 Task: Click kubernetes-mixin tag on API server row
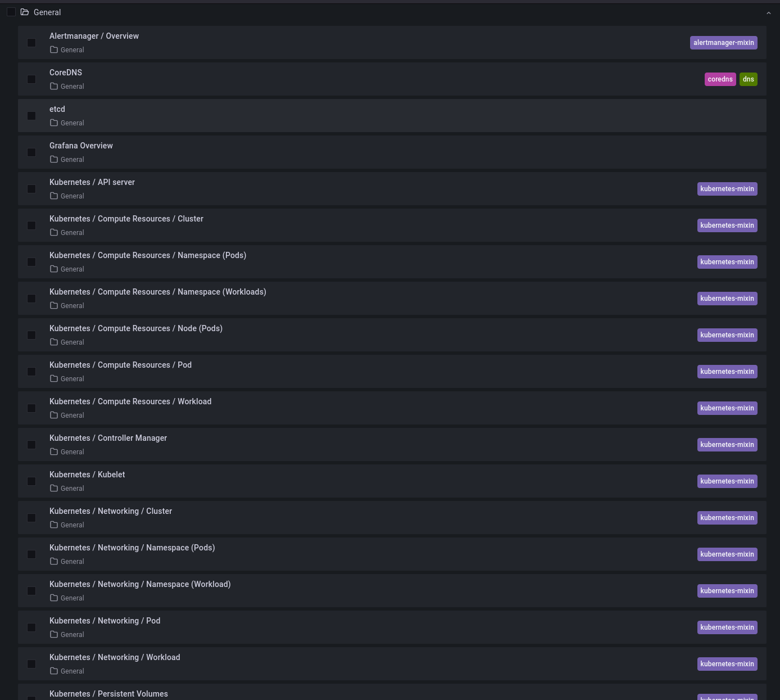tap(727, 189)
